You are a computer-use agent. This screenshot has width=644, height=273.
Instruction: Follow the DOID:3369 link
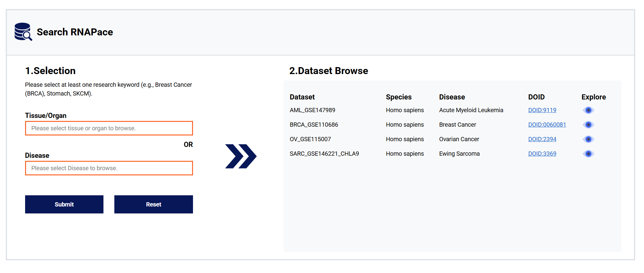click(x=542, y=154)
